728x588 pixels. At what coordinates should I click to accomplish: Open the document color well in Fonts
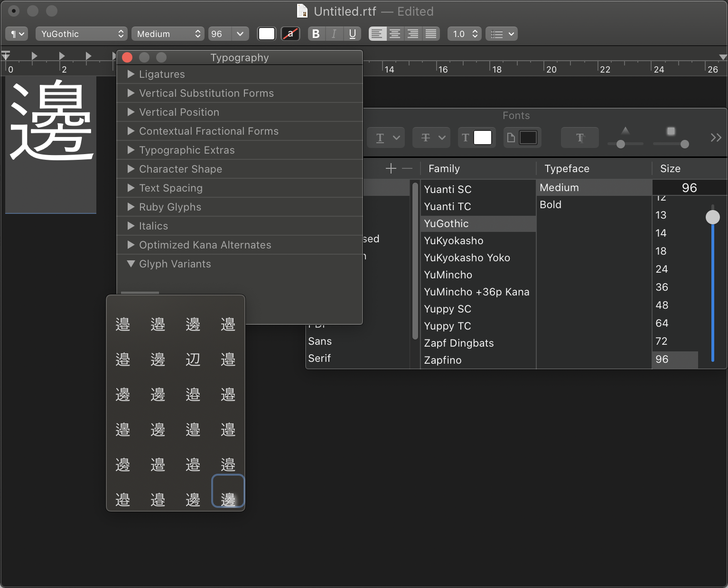pyautogui.click(x=523, y=138)
